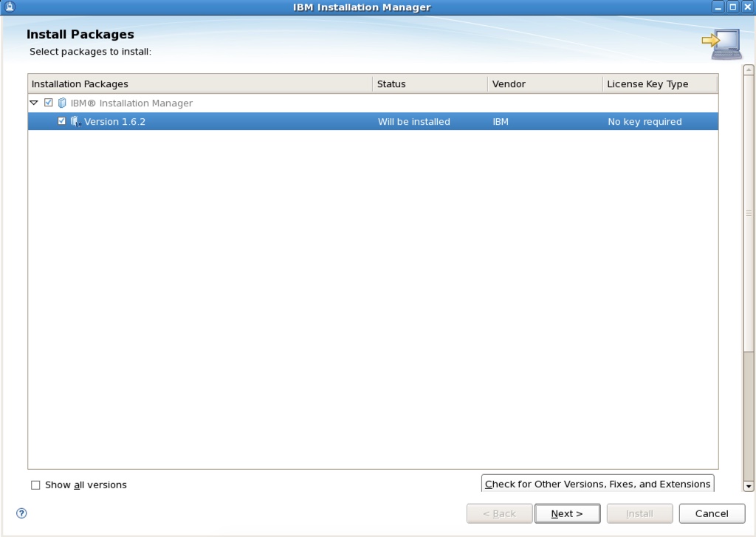
Task: Uncheck the Version 1.6.2 checkbox
Action: coord(62,121)
